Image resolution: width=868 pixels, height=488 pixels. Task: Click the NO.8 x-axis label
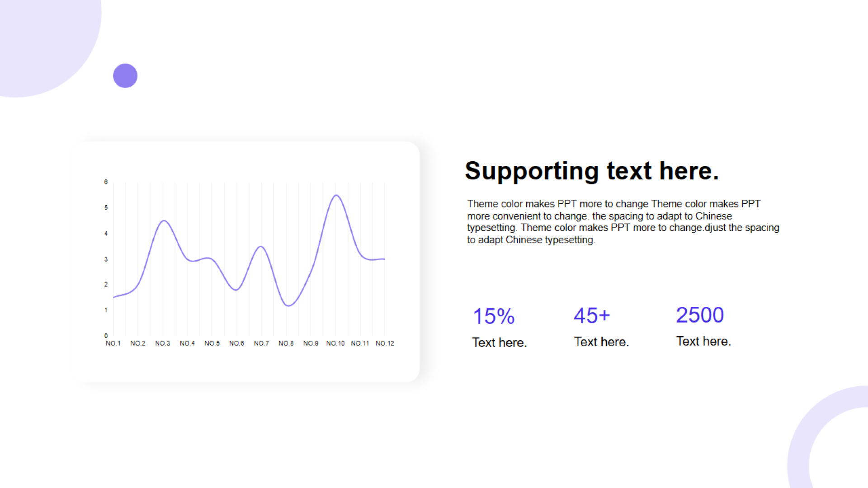point(286,343)
